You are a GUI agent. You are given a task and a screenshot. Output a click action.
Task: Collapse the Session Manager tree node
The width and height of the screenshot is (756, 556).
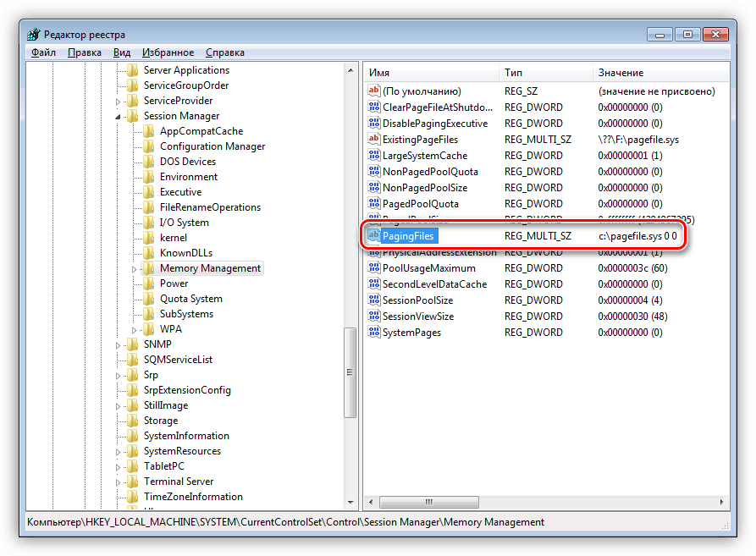(x=119, y=117)
